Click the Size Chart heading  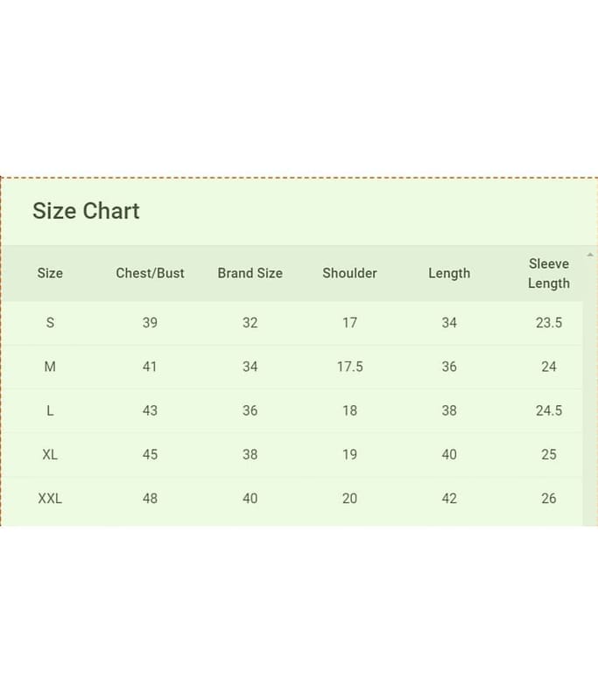86,211
